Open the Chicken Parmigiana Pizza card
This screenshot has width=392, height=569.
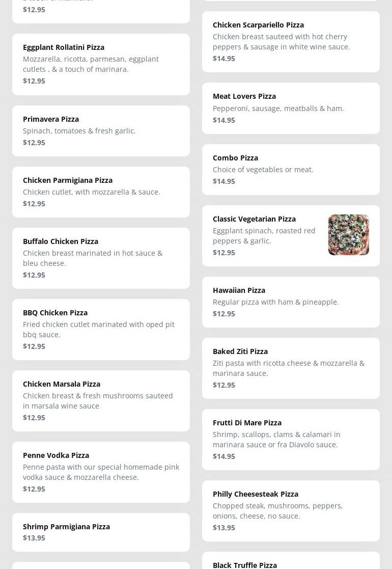click(101, 192)
